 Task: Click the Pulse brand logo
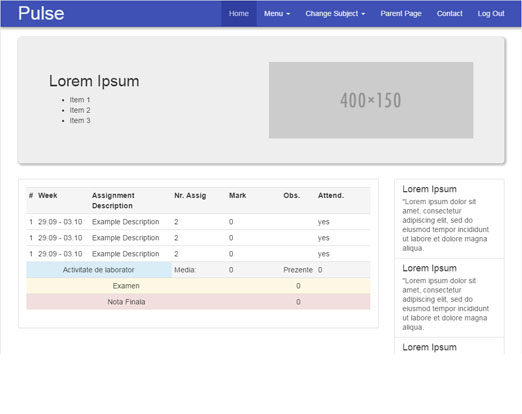[41, 14]
